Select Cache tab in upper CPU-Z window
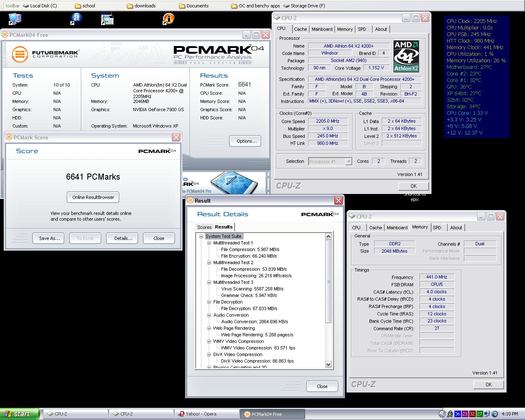 [x=301, y=29]
